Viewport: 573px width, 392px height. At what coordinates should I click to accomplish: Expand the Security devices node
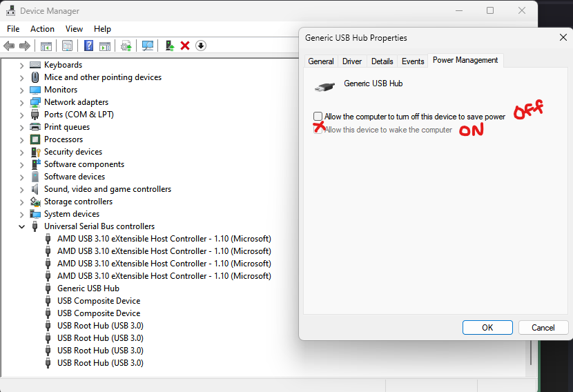[x=21, y=153]
